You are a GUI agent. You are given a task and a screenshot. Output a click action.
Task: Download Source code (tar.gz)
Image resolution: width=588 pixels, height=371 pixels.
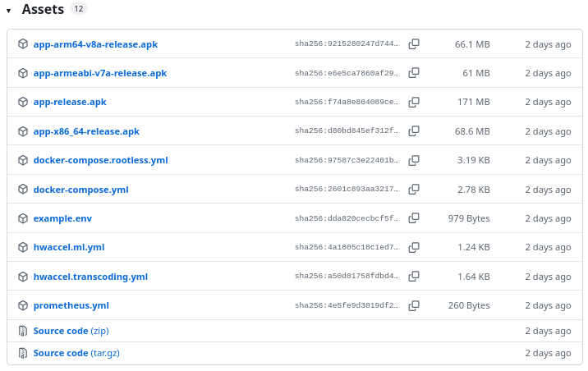76,353
